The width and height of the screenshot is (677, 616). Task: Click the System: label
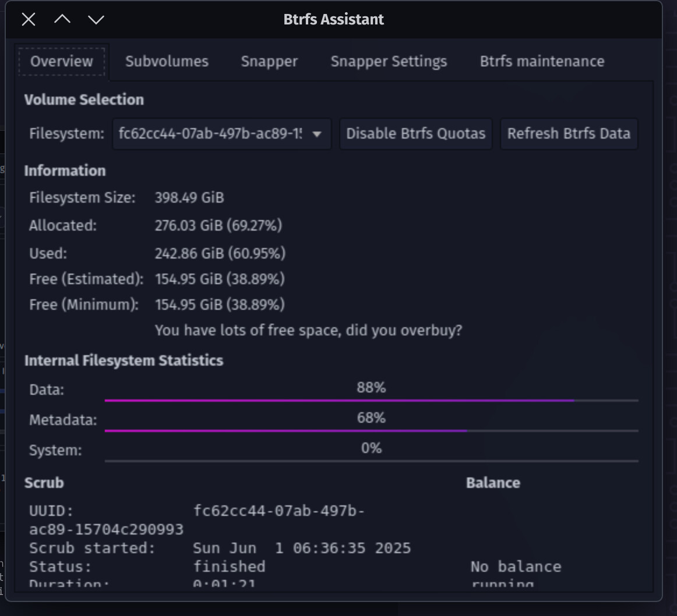[x=55, y=450]
